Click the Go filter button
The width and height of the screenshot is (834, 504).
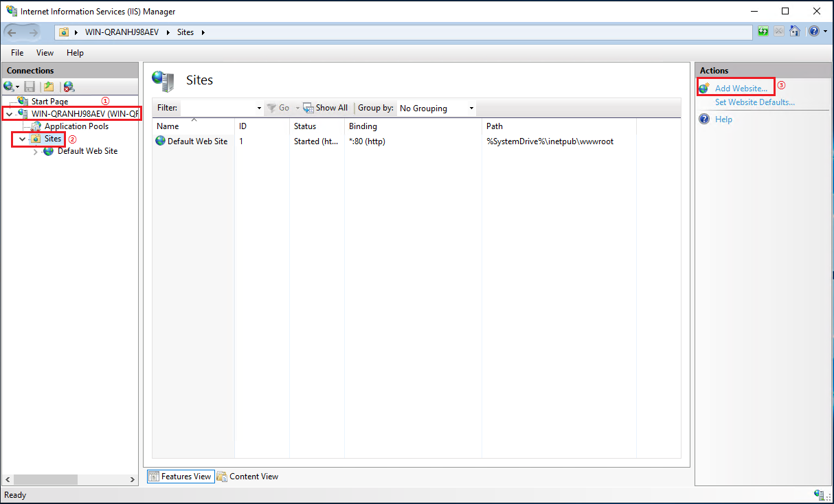coord(278,108)
